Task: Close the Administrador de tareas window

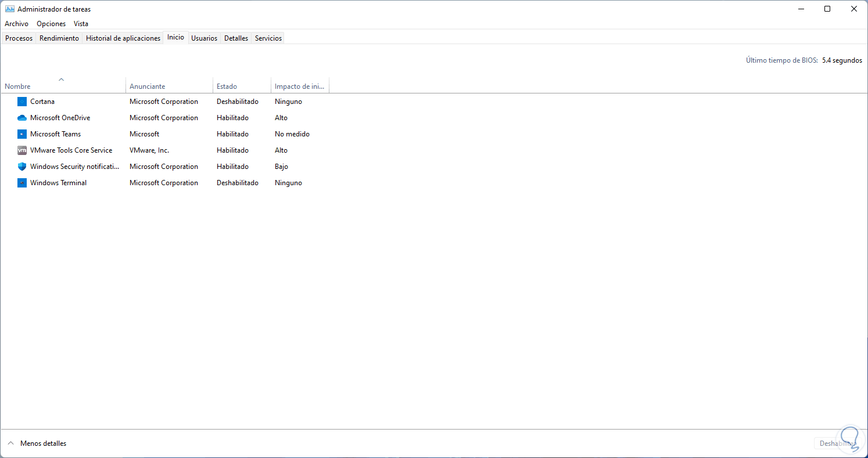Action: [x=854, y=9]
